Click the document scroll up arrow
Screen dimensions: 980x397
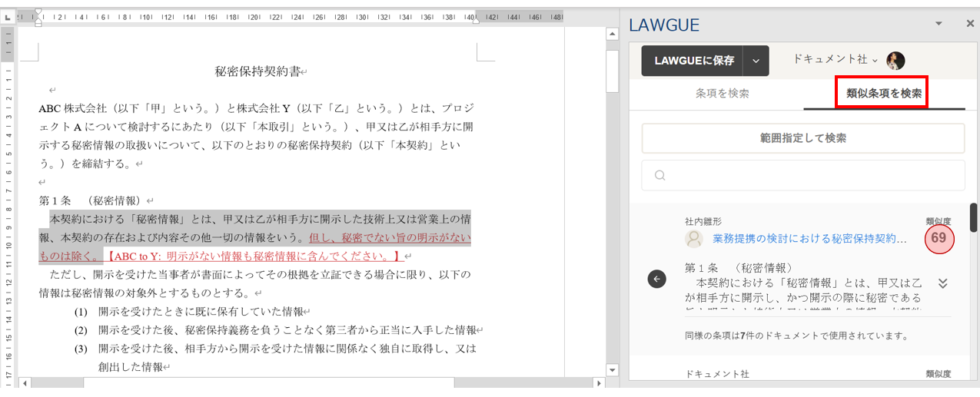[x=613, y=34]
